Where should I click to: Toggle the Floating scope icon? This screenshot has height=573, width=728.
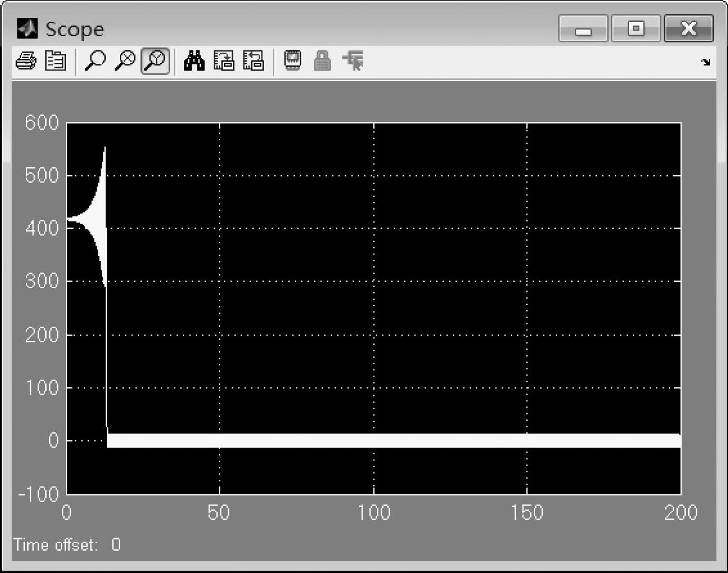(x=293, y=61)
